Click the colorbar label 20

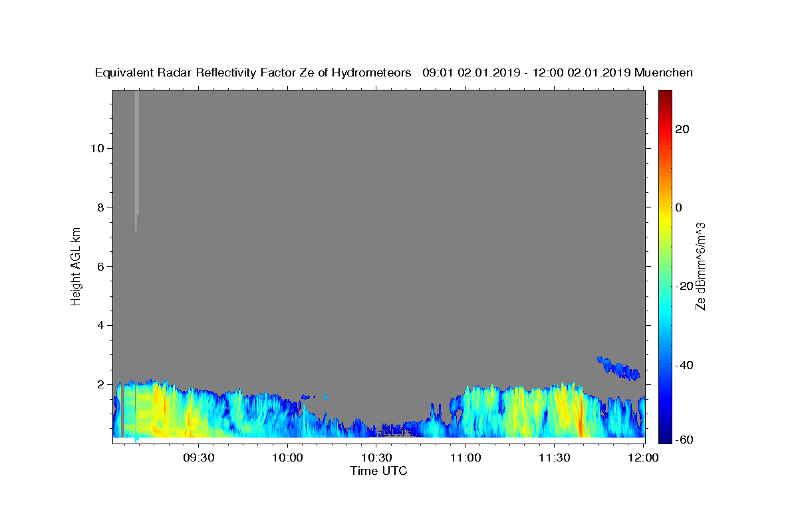pos(682,129)
